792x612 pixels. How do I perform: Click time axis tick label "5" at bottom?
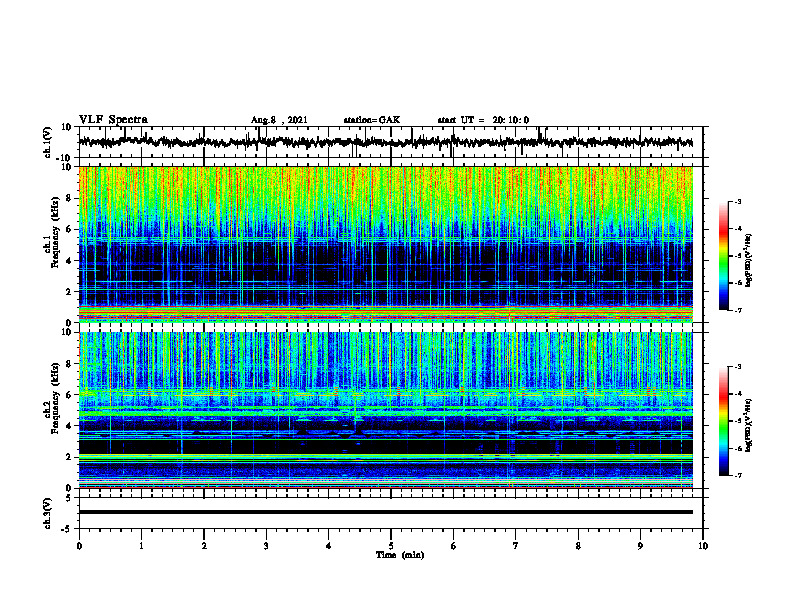[x=391, y=546]
